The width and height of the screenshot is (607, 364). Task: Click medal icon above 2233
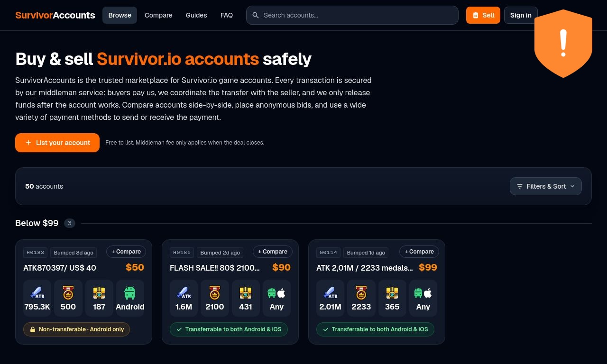[x=361, y=293]
